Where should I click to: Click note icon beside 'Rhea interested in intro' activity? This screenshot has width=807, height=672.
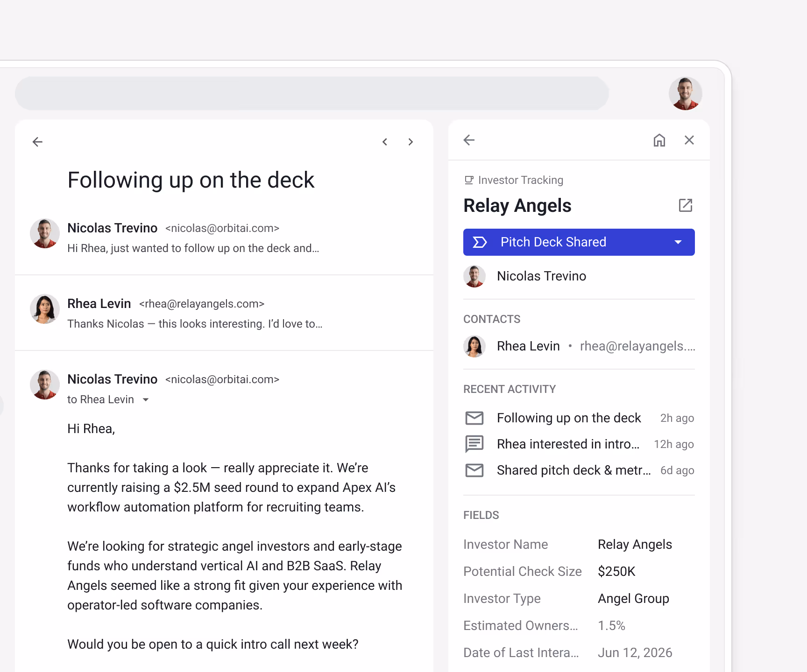click(474, 444)
